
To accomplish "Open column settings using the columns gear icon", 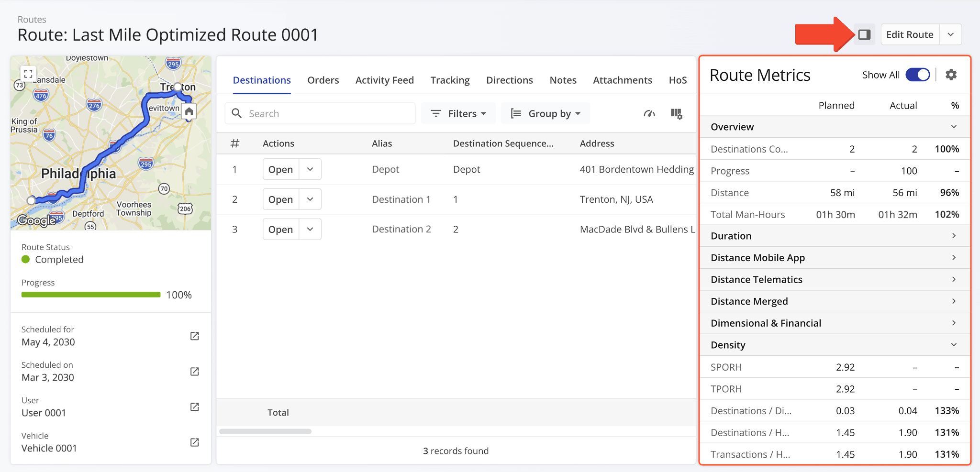I will pos(676,113).
